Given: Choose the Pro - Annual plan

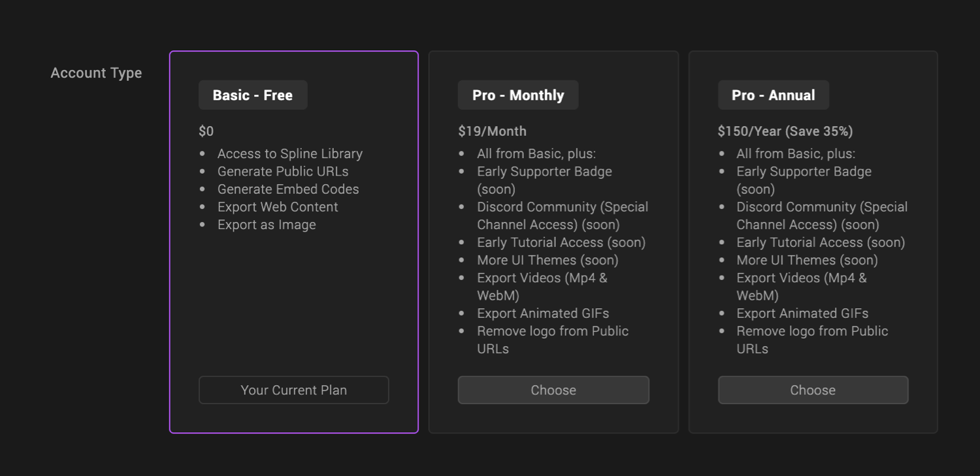Looking at the screenshot, I should pos(813,390).
